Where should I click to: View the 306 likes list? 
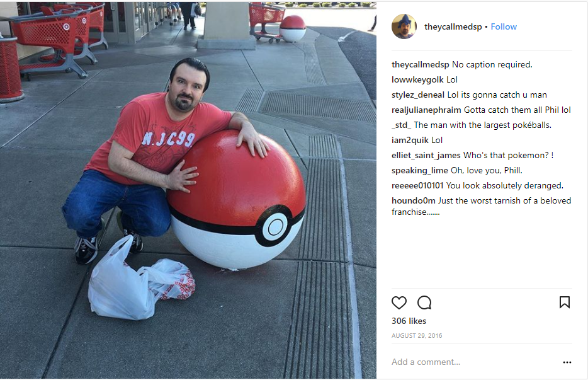click(x=409, y=321)
